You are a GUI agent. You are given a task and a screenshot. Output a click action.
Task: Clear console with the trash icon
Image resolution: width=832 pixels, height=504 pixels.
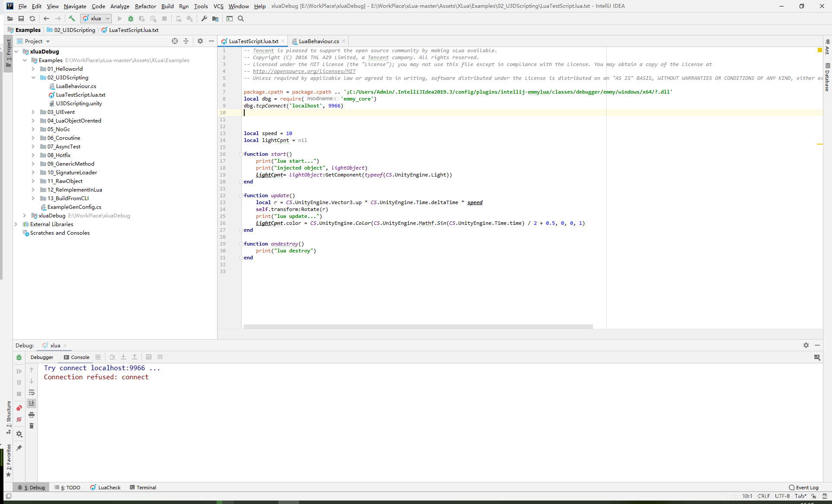(32, 426)
